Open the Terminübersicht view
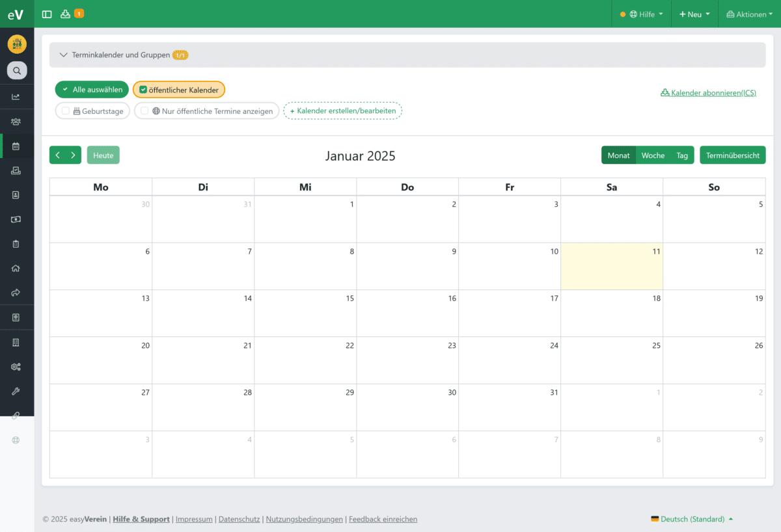 point(733,155)
